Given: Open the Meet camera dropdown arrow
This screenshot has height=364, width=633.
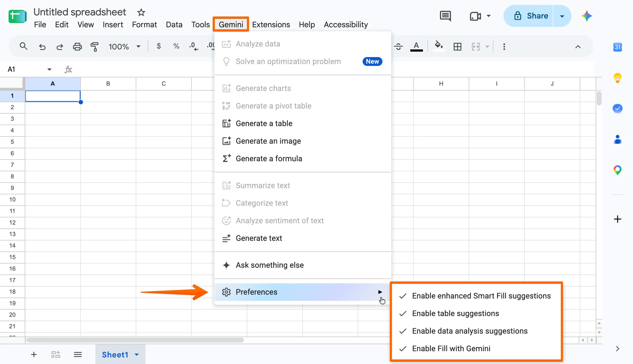Looking at the screenshot, I should click(488, 16).
